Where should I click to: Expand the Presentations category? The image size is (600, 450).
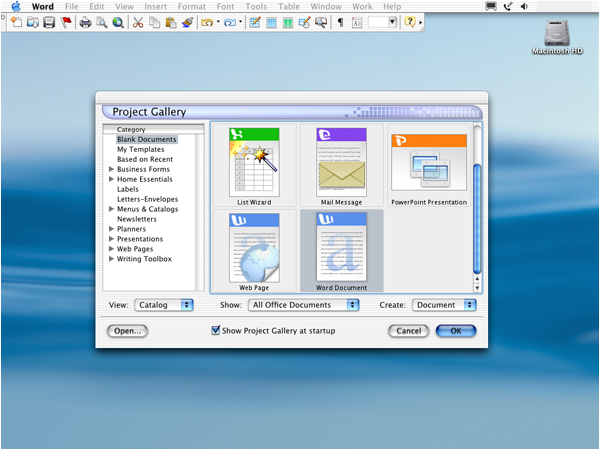(x=111, y=238)
